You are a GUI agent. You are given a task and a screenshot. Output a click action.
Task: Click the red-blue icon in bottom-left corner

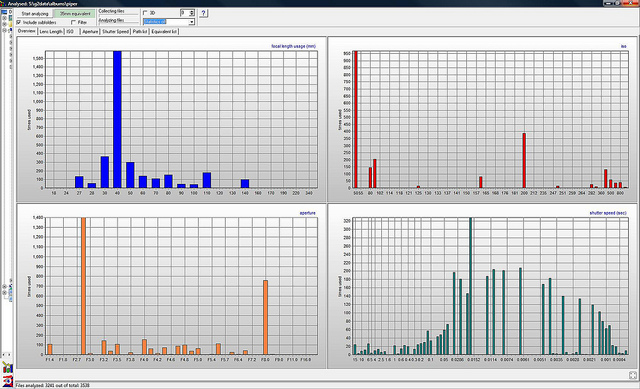7,378
